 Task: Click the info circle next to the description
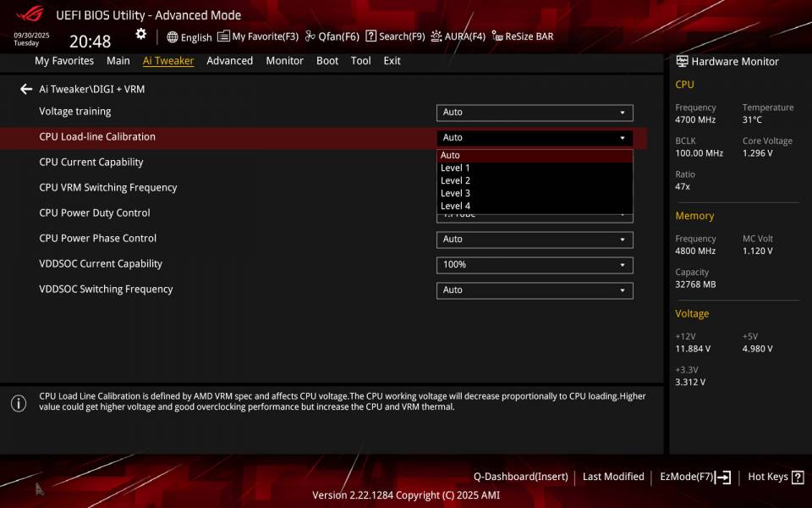17,404
